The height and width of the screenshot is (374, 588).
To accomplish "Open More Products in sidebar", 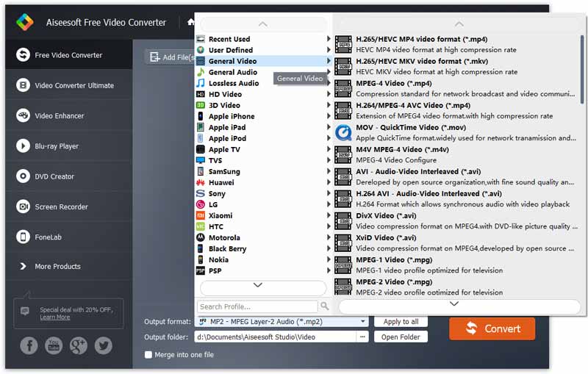I will (57, 266).
